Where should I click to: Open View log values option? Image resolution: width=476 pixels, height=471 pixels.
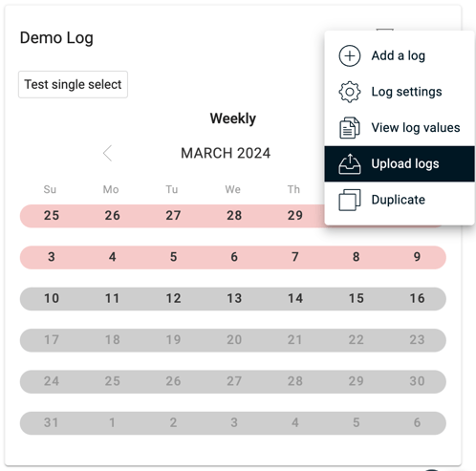(400, 128)
